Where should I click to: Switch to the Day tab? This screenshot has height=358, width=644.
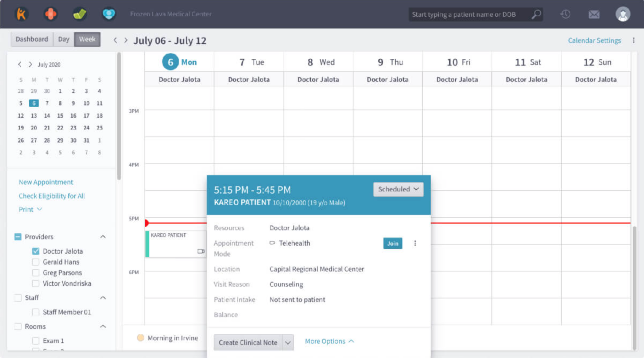64,39
